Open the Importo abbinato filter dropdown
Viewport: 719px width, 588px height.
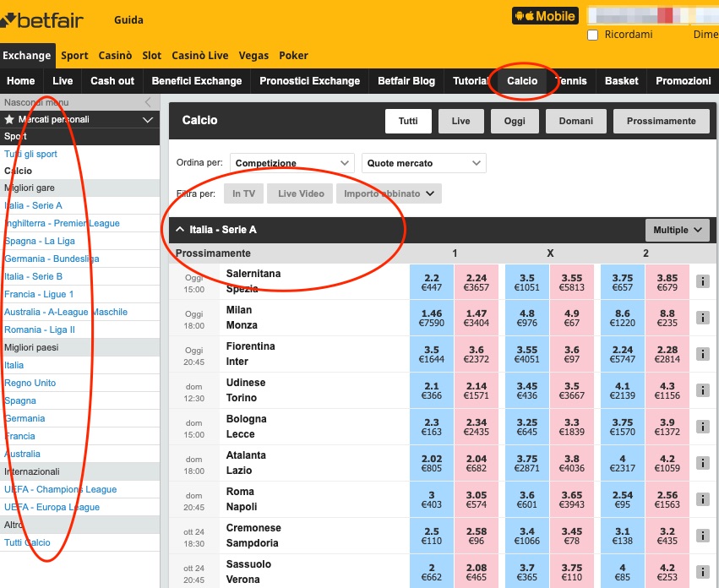pos(389,193)
